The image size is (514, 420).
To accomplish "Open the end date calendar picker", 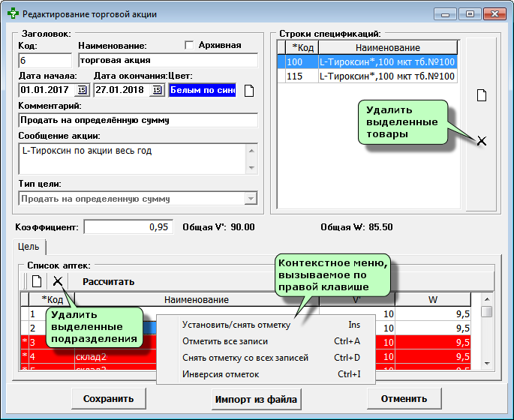I will click(157, 91).
